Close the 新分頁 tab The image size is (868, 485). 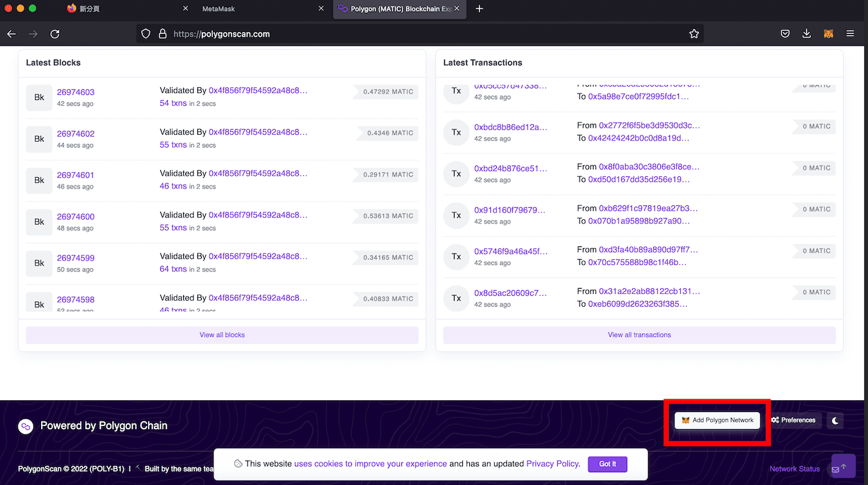coord(186,9)
